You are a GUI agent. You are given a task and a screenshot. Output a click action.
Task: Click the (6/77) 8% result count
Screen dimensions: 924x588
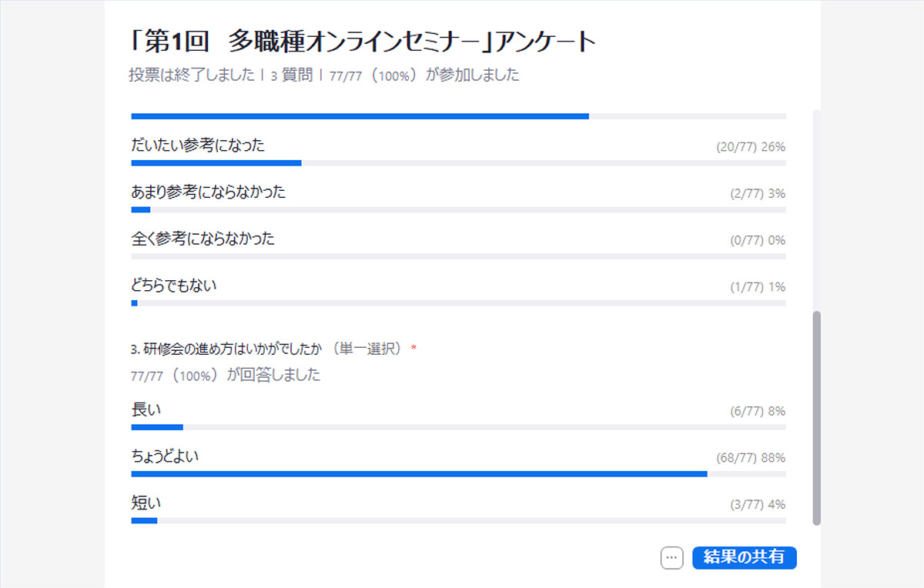pyautogui.click(x=757, y=412)
